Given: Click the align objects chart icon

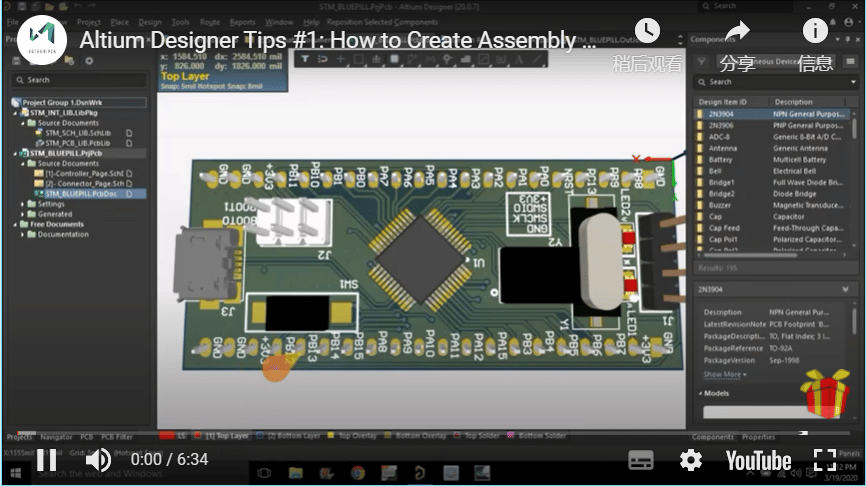Looking at the screenshot, I should pos(376,59).
